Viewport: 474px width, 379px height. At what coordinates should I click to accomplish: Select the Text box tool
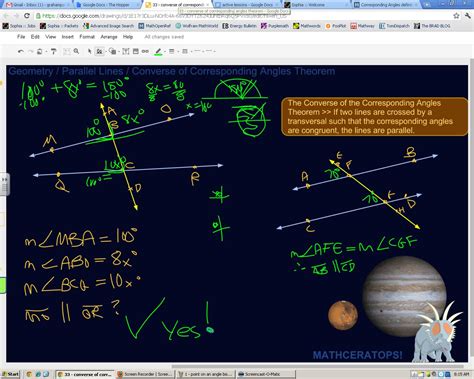coord(126,51)
